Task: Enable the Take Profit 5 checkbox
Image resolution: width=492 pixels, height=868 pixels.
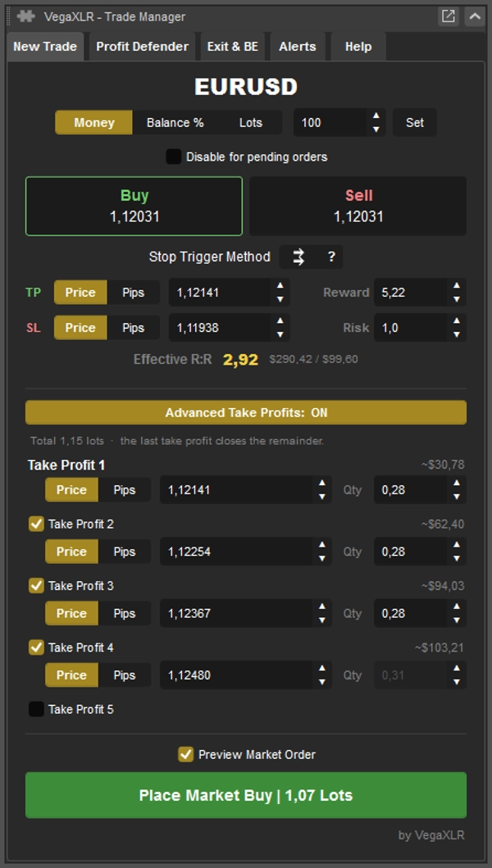Action: pos(36,709)
